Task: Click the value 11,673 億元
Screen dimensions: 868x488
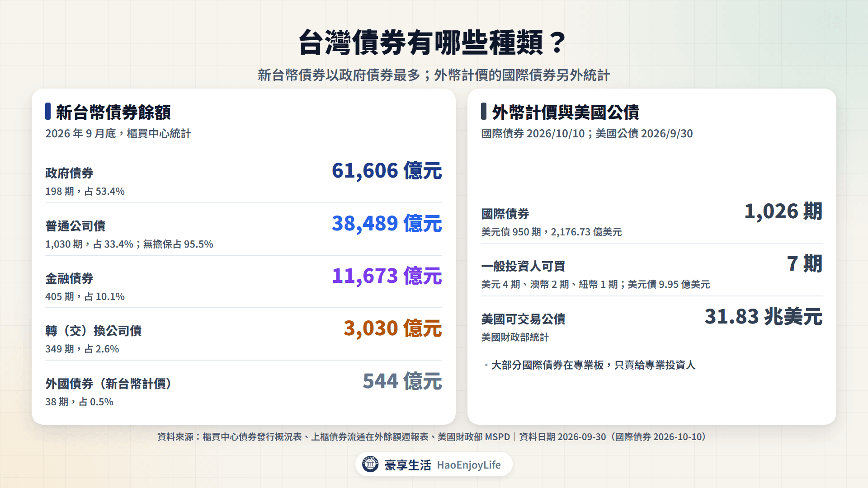Action: point(387,276)
